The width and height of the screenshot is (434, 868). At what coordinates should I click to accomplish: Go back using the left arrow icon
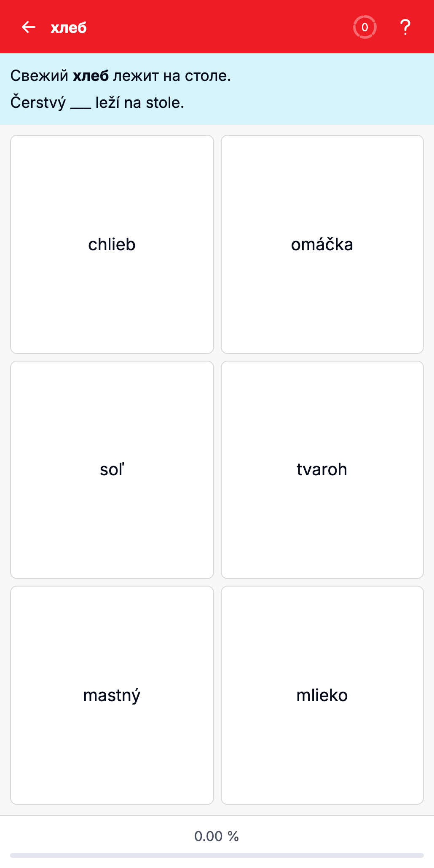click(28, 27)
